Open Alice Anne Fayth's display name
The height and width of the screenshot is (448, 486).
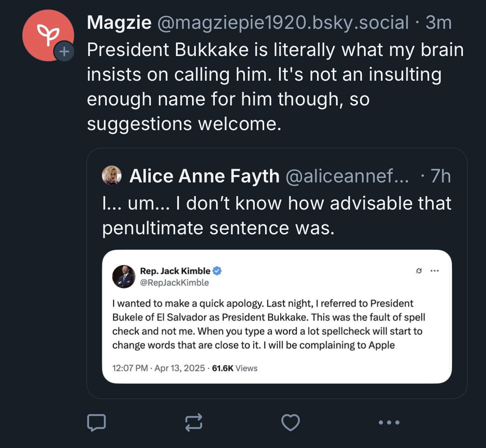(204, 176)
